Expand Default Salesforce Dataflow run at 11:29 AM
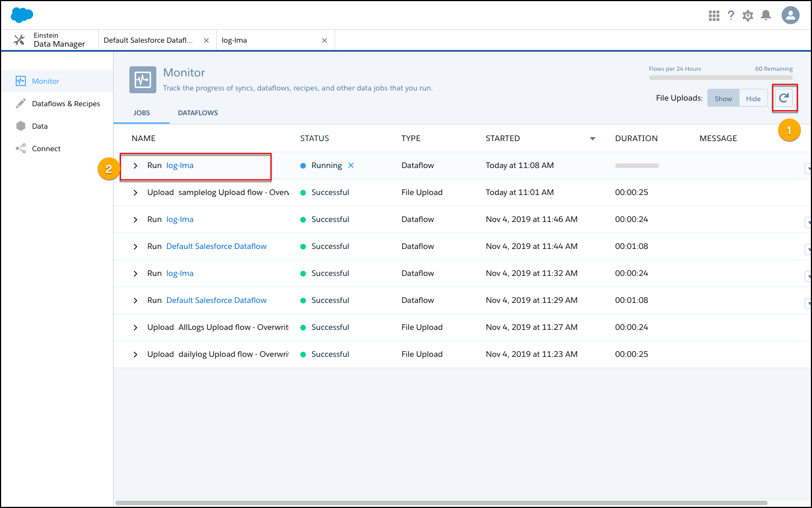This screenshot has width=812, height=508. pyautogui.click(x=136, y=301)
